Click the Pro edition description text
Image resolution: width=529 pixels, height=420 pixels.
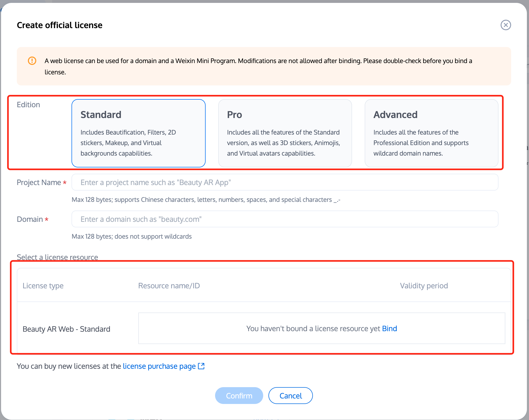[283, 143]
